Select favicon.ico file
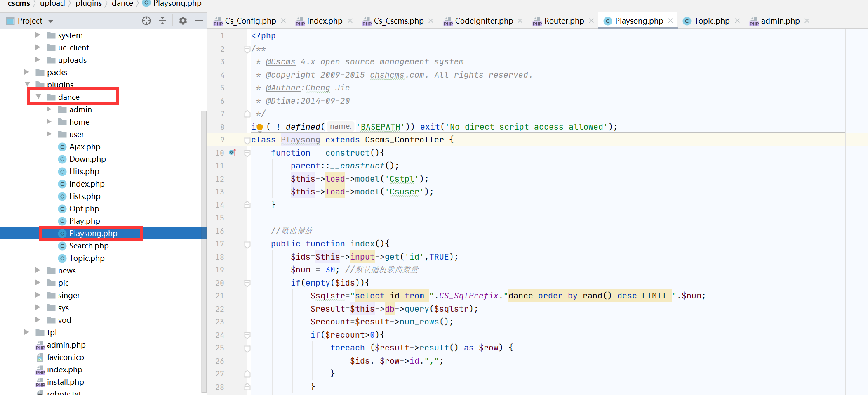Image resolution: width=868 pixels, height=395 pixels. pyautogui.click(x=65, y=357)
